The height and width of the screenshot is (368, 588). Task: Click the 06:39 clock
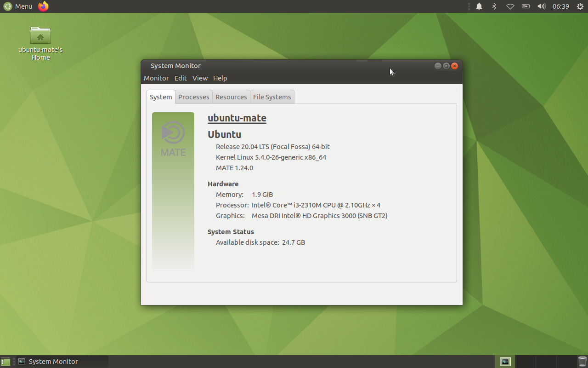pyautogui.click(x=561, y=6)
